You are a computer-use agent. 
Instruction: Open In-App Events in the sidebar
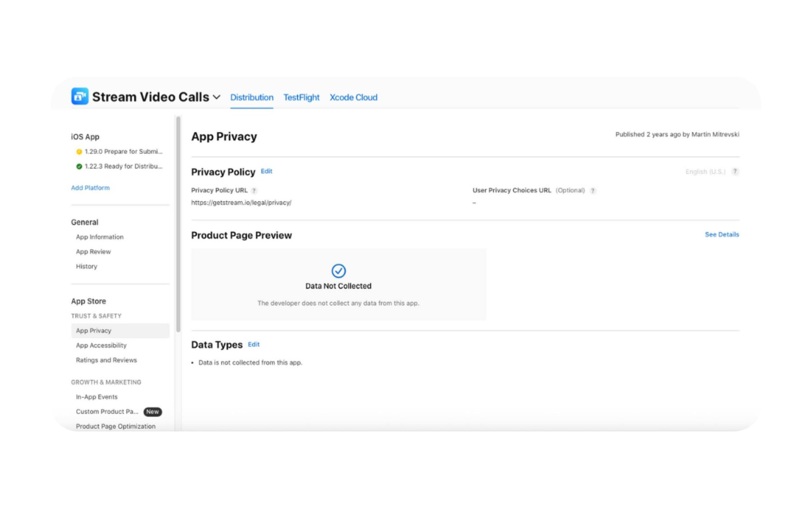click(x=97, y=397)
